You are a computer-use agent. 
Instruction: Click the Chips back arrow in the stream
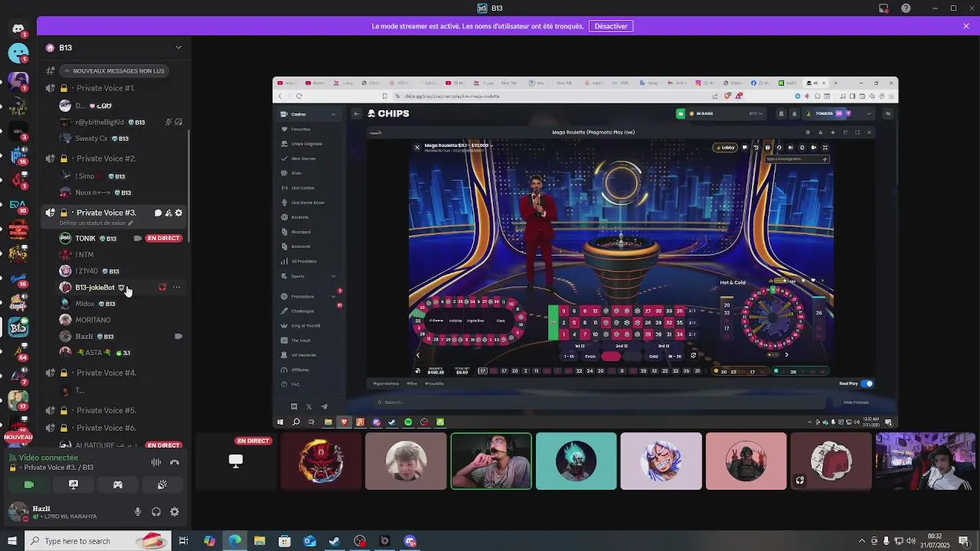pyautogui.click(x=356, y=113)
